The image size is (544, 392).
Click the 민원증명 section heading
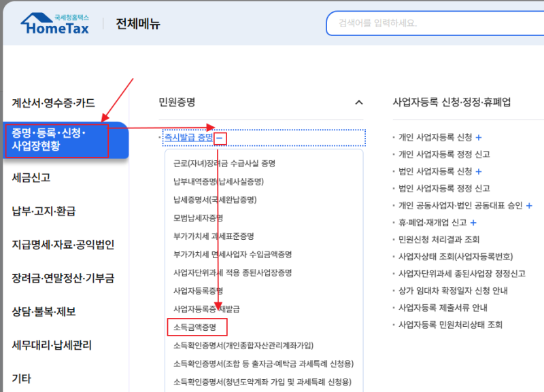(x=177, y=102)
